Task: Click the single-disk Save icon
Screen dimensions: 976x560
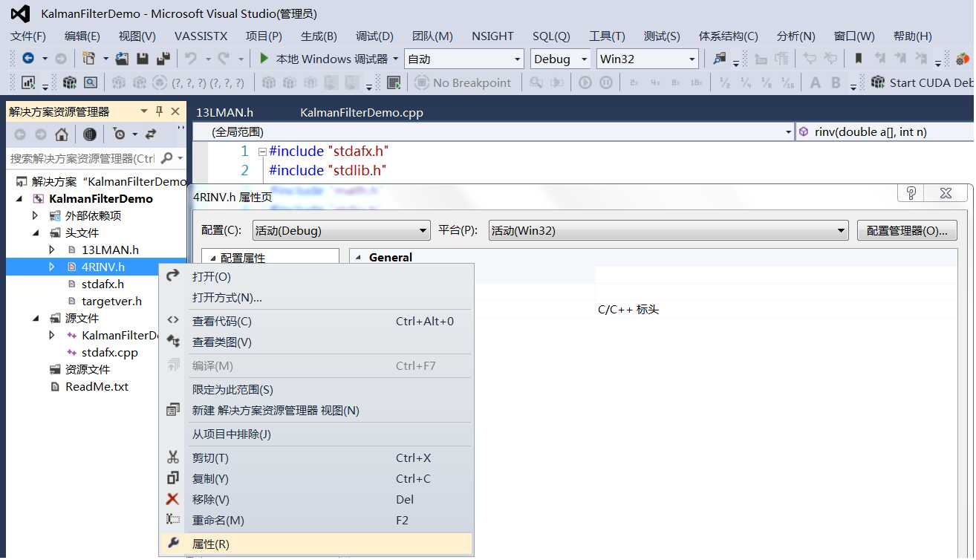Action: tap(143, 59)
